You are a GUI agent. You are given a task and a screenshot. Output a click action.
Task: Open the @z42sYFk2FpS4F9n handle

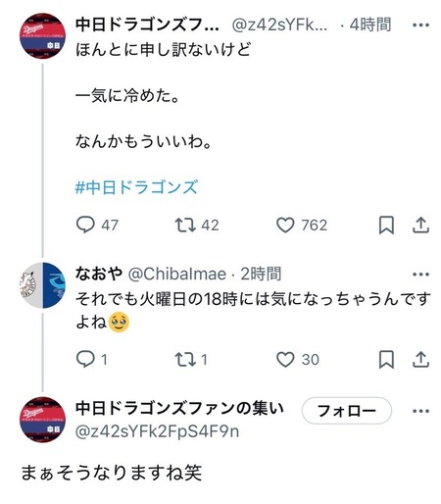[x=157, y=431]
